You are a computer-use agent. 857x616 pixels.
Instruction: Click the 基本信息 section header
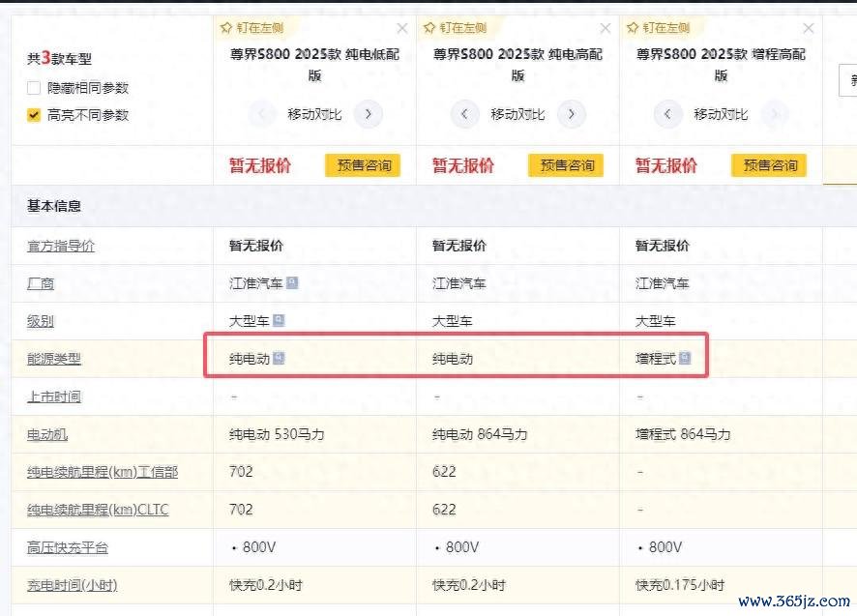(54, 206)
